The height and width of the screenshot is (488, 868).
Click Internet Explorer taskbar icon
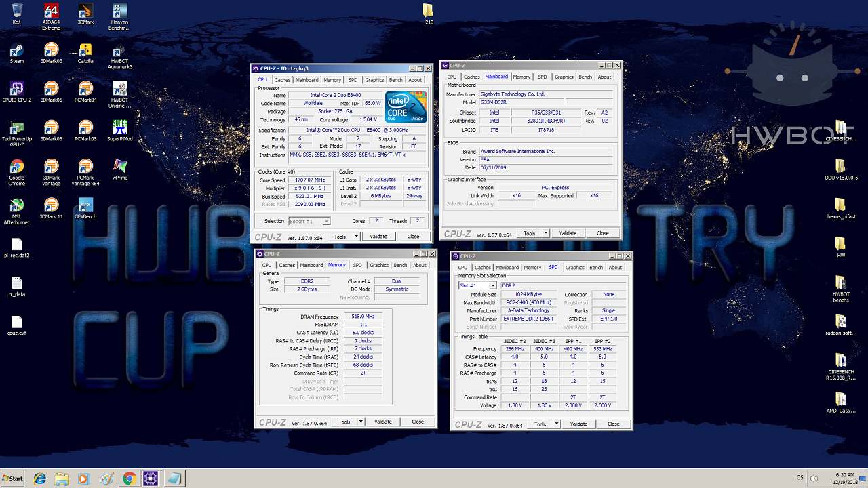39,479
